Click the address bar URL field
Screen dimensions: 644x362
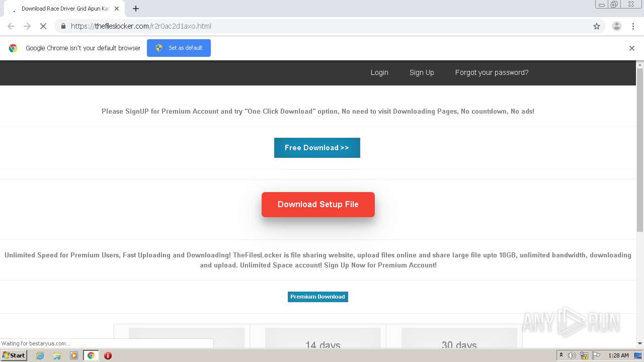[322, 26]
